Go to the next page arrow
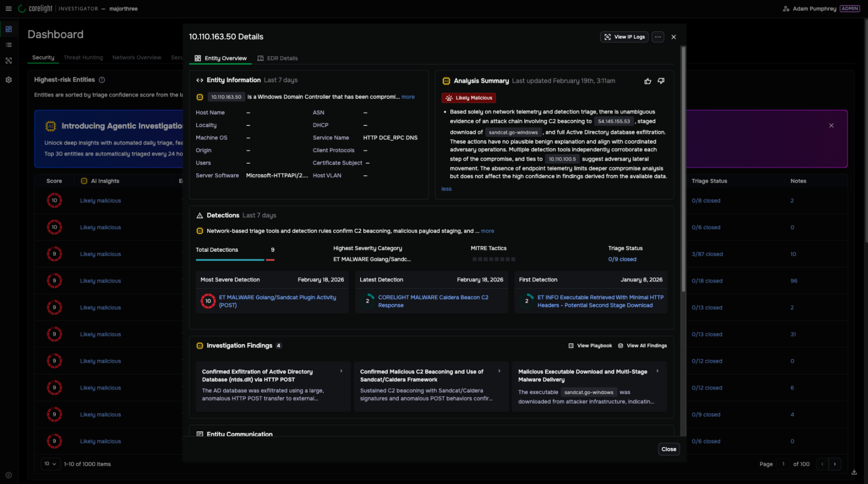Viewport: 868px width, 484px height. tap(835, 464)
